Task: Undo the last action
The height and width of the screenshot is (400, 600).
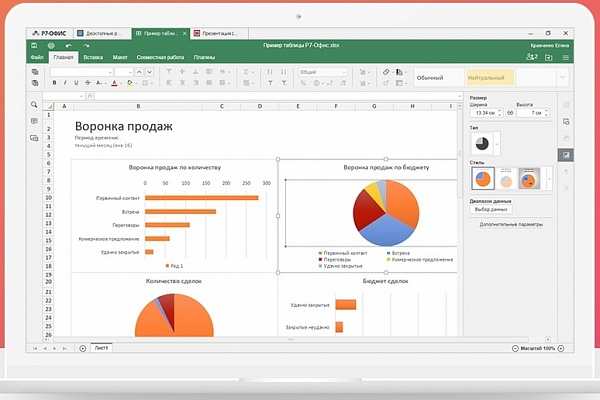Action: (68, 46)
